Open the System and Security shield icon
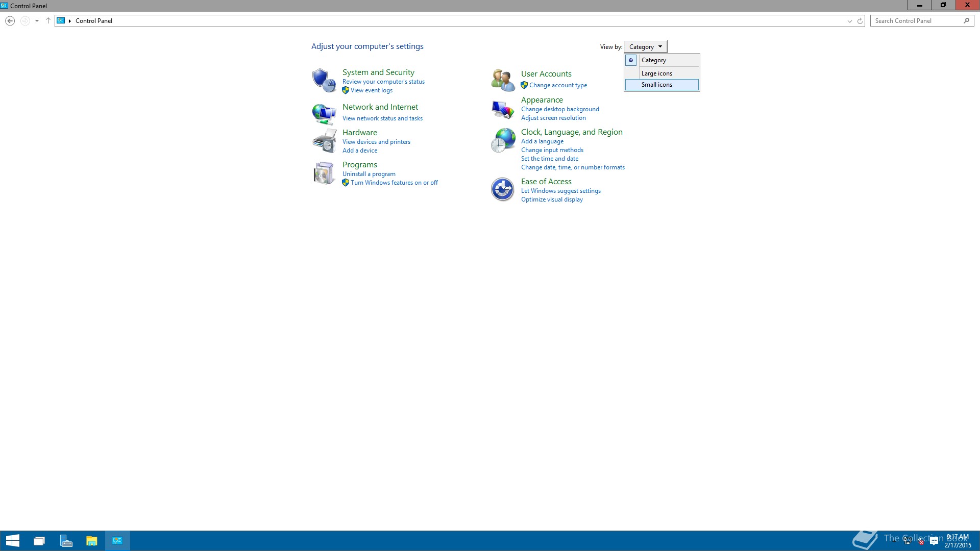 [324, 81]
